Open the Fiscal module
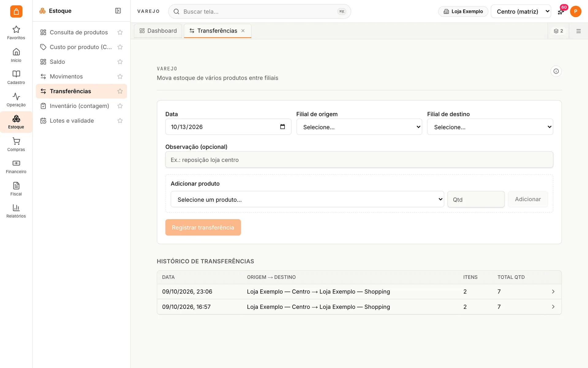The width and height of the screenshot is (588, 368). coord(16,189)
